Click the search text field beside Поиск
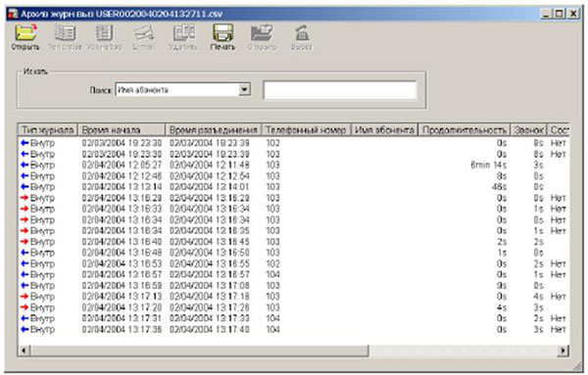 point(340,90)
